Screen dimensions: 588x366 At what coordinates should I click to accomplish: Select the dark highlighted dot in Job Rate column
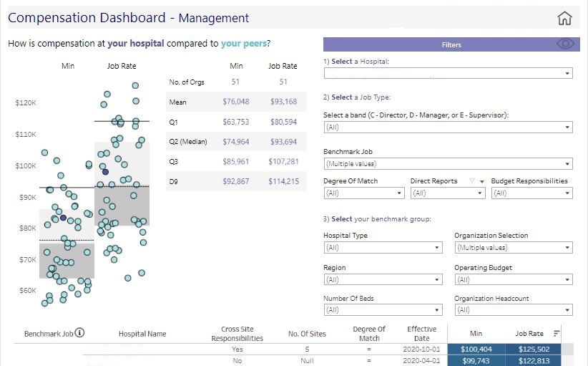(x=105, y=172)
